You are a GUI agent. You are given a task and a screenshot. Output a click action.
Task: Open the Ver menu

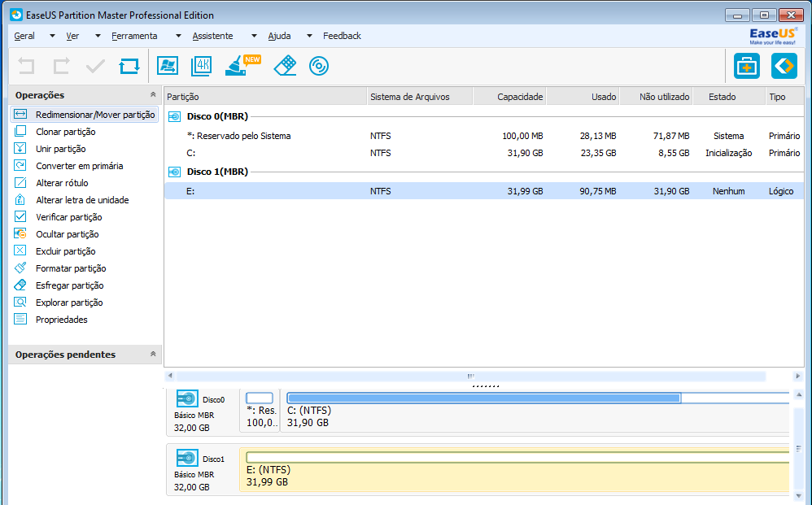[72, 36]
